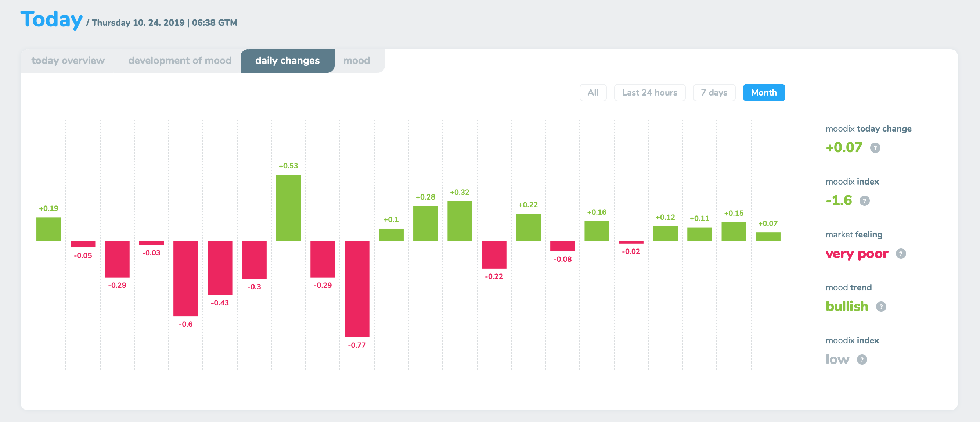Select the daily changes tab
980x422 pixels.
[287, 61]
